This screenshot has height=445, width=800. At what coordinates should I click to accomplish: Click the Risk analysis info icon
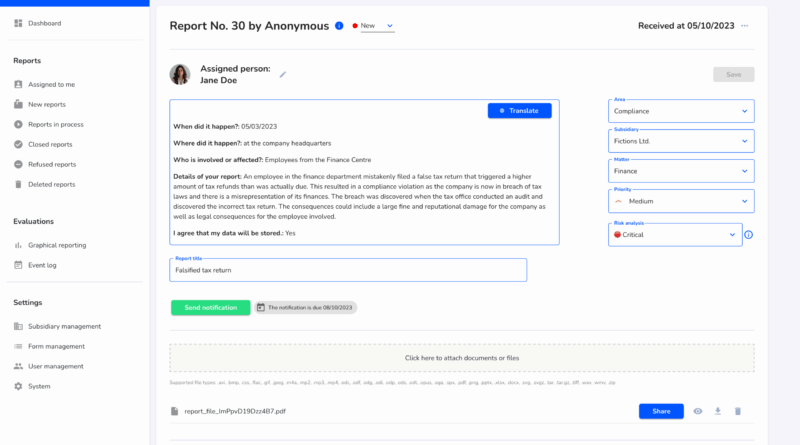(749, 235)
